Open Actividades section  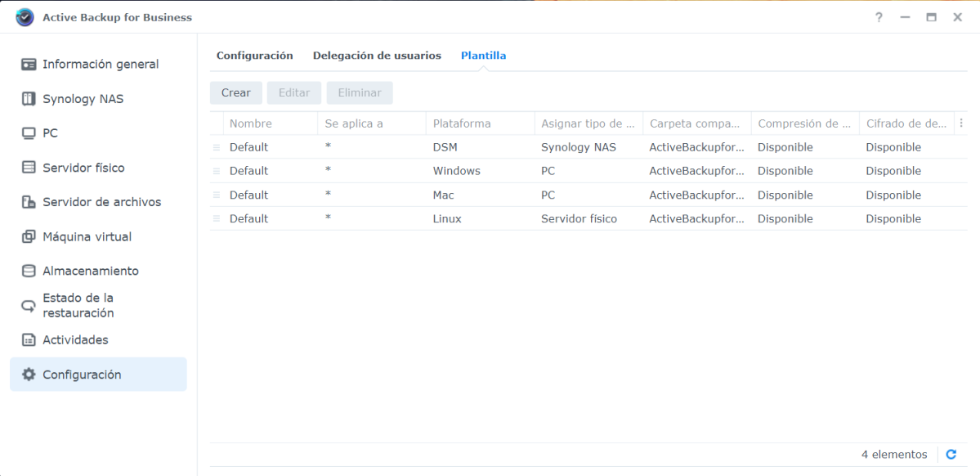coord(76,340)
